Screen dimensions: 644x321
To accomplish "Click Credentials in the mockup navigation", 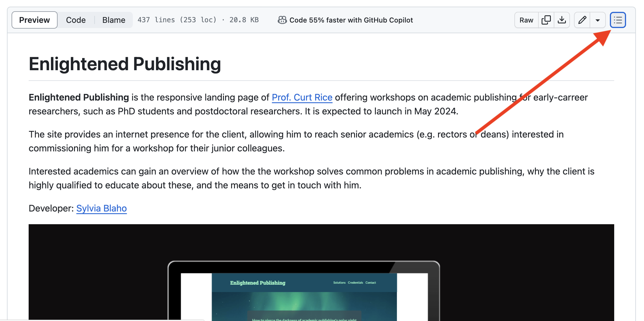I will 355,283.
